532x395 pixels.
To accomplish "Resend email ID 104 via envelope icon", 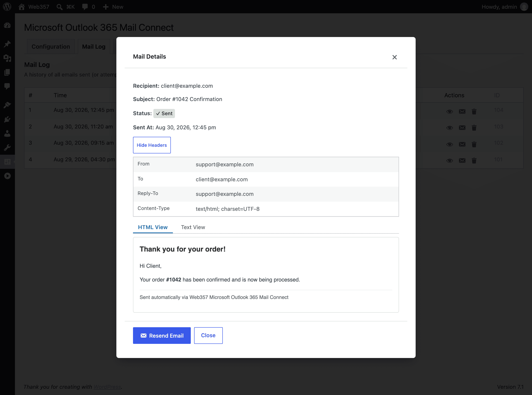I will tap(462, 111).
